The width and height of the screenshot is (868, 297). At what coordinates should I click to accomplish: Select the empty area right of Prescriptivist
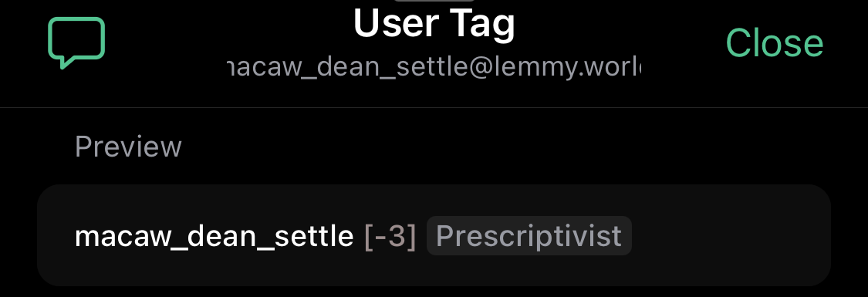[x=731, y=235]
